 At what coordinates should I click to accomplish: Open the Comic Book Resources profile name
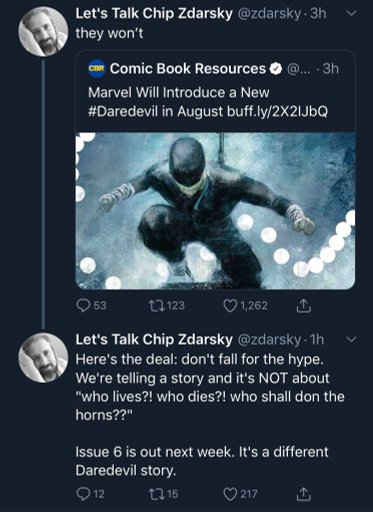188,69
